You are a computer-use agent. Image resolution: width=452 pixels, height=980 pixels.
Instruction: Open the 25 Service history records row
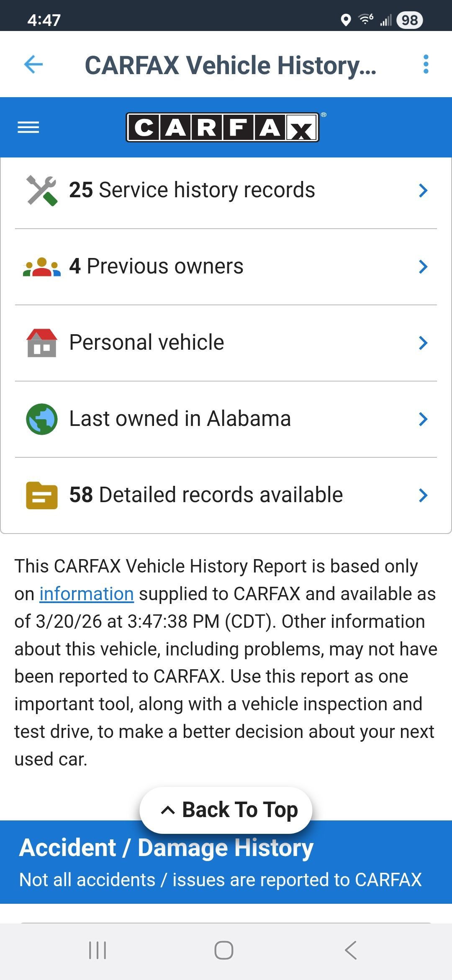[x=192, y=191]
